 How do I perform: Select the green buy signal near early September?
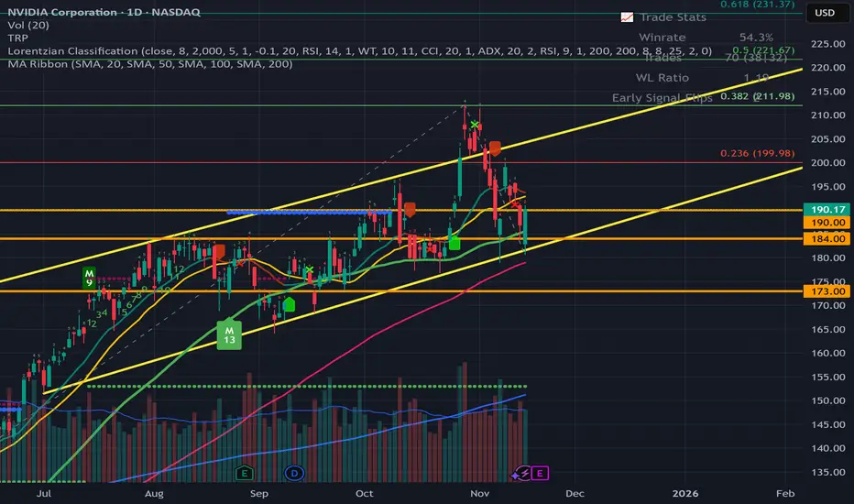290,304
